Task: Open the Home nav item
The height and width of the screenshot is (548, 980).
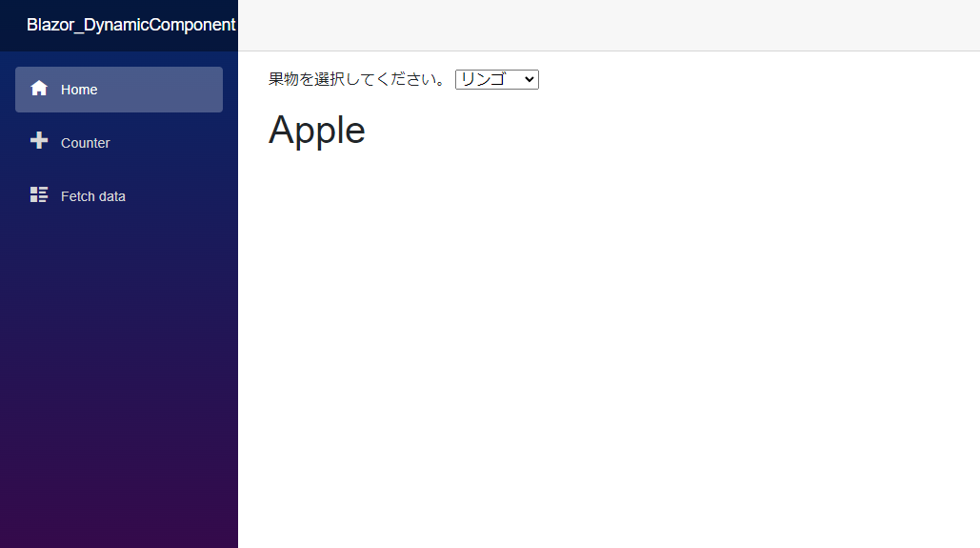Action: click(119, 90)
